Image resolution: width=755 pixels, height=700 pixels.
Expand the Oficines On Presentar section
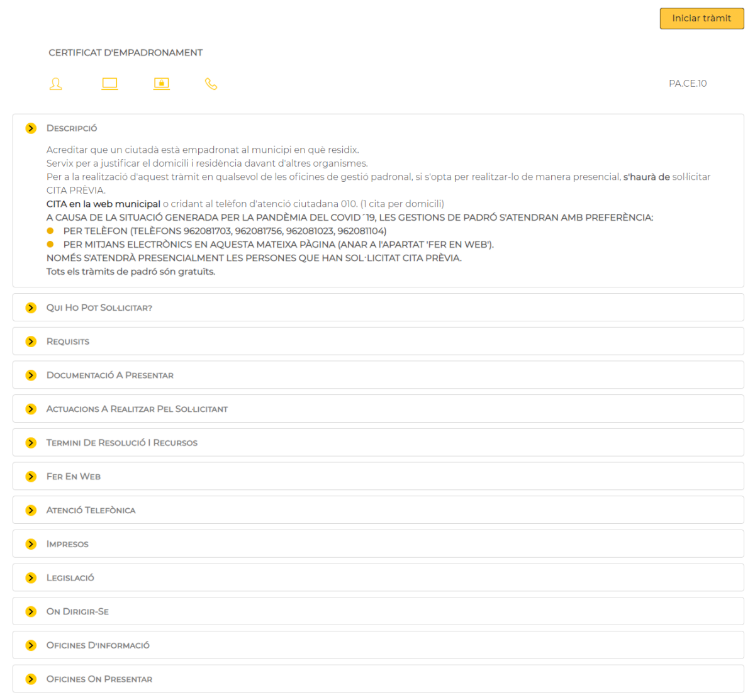pyautogui.click(x=99, y=679)
